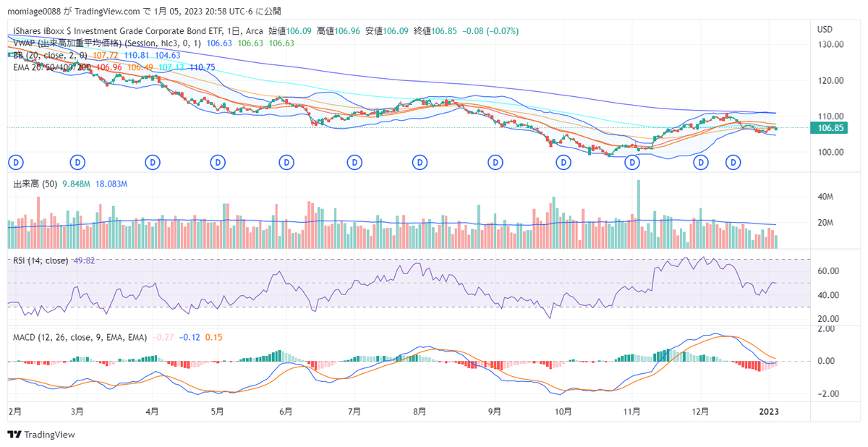The height and width of the screenshot is (447, 868).
Task: Click the USD currency label on price axis
Action: (825, 30)
